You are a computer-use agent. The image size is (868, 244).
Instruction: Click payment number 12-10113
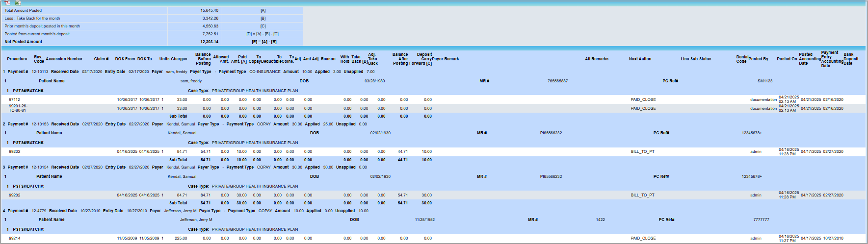point(40,72)
